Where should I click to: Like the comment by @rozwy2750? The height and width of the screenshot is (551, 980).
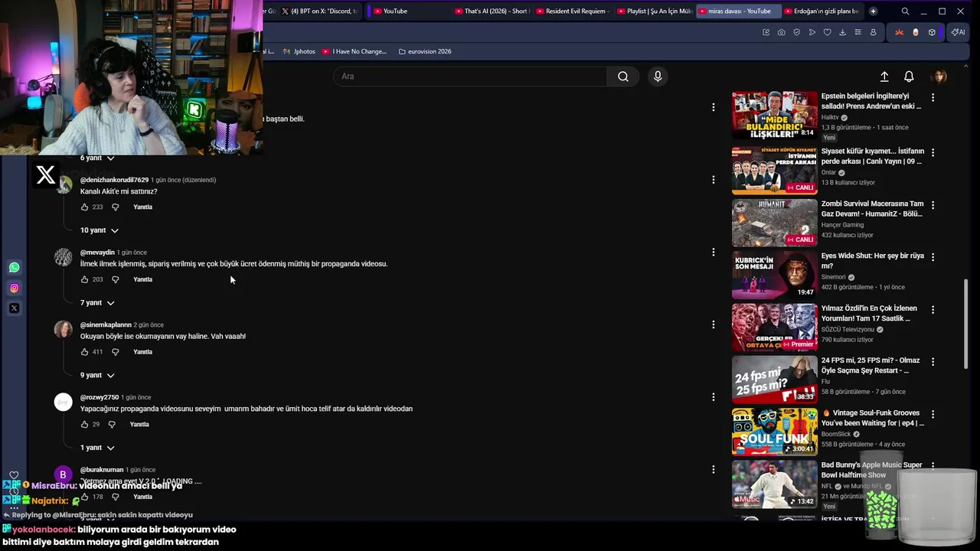coord(84,425)
